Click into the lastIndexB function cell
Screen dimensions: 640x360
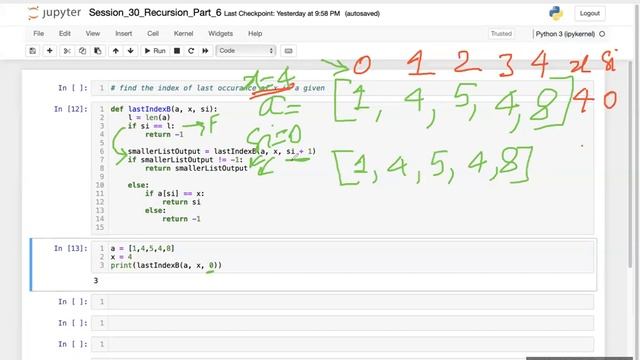tap(342, 168)
